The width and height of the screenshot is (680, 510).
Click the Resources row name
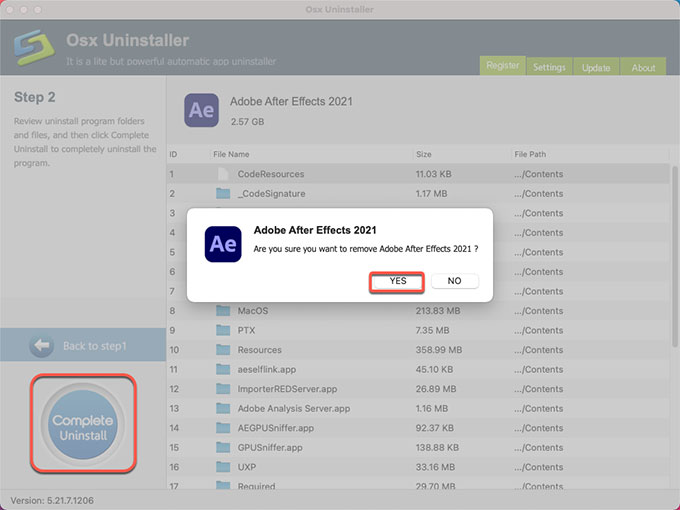coord(259,350)
